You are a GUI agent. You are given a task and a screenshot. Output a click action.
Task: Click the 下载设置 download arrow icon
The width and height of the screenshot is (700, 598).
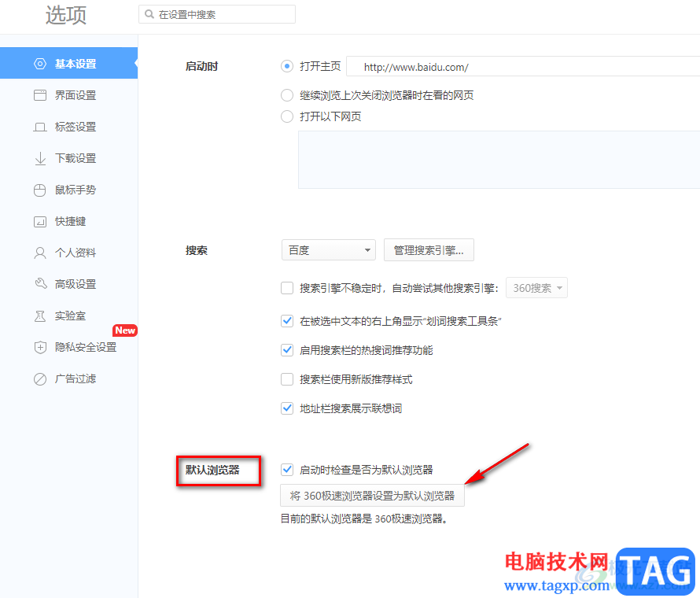(x=40, y=158)
